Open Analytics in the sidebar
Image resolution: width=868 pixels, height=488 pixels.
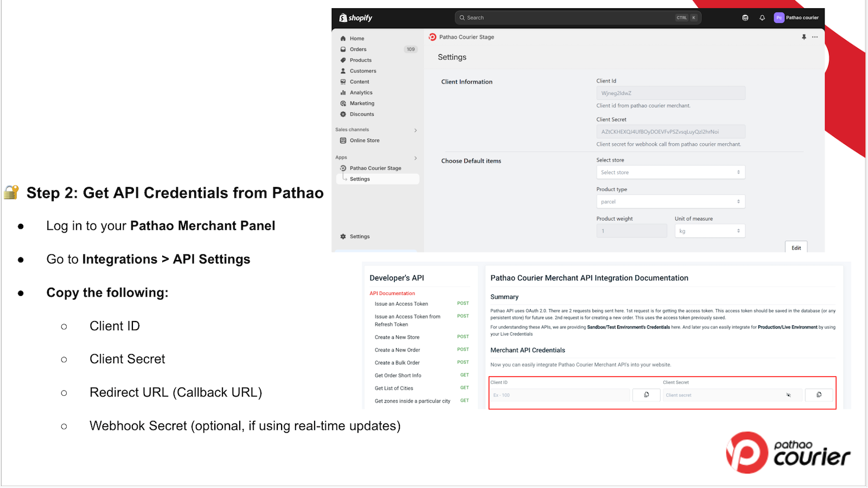[361, 93]
